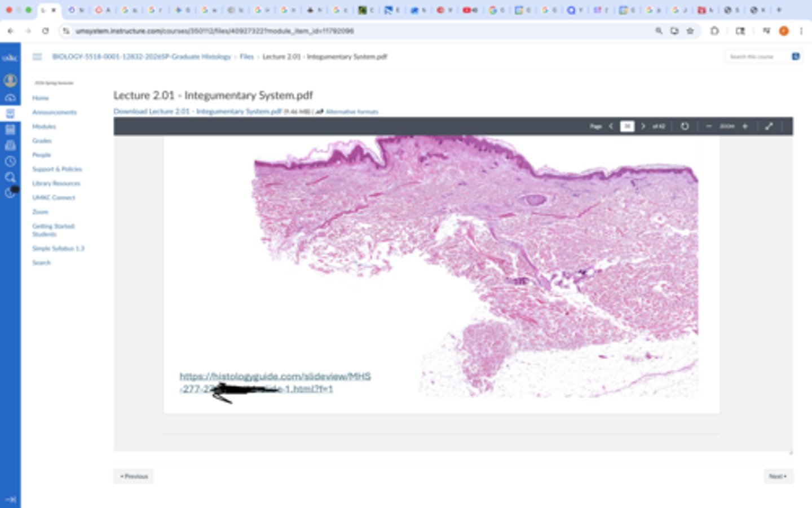Rotate the PDF page using the rotate icon
Image resolution: width=812 pixels, height=508 pixels.
tap(685, 126)
